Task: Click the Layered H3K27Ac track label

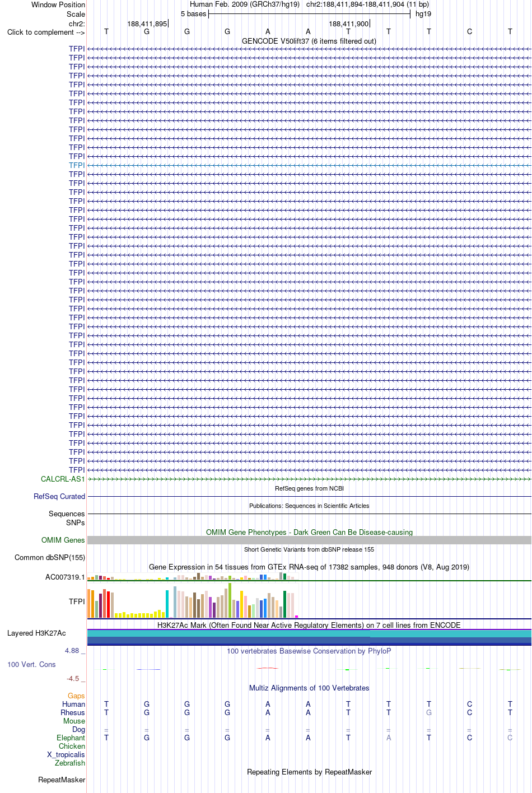Action: pyautogui.click(x=36, y=633)
